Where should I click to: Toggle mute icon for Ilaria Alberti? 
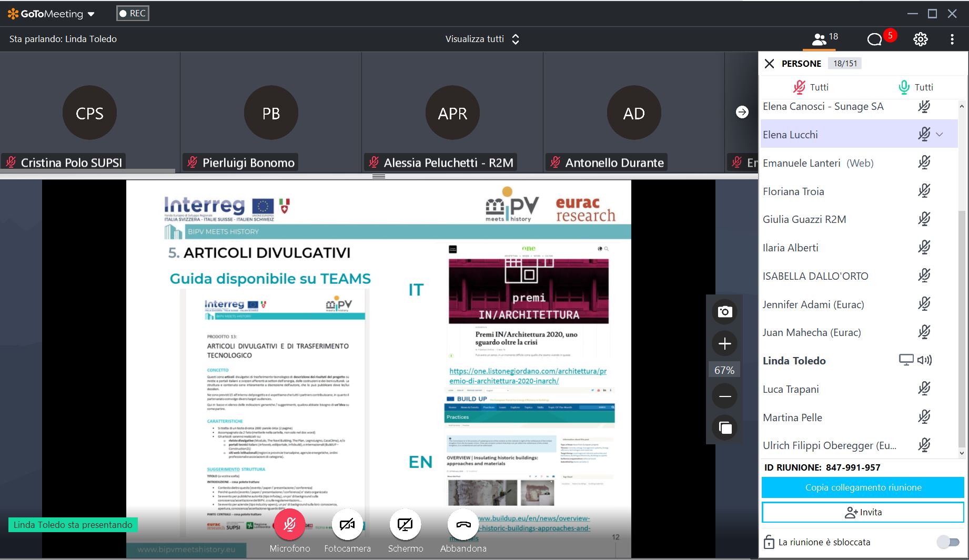click(924, 247)
